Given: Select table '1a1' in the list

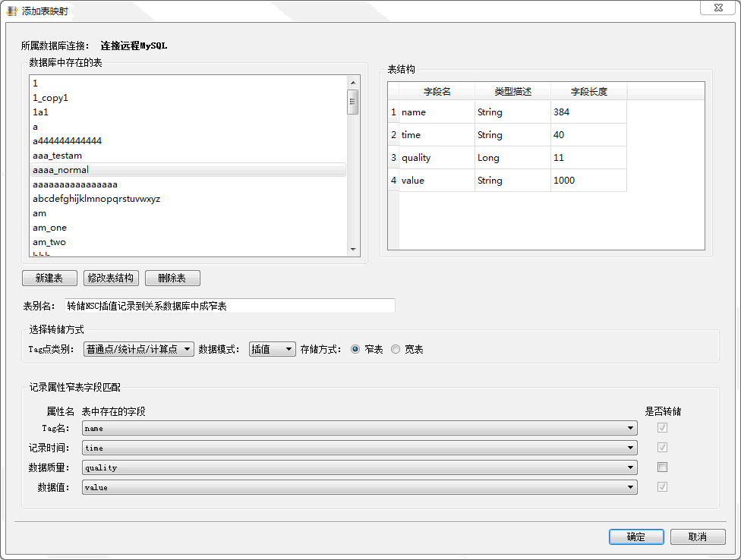Looking at the screenshot, I should (188, 112).
